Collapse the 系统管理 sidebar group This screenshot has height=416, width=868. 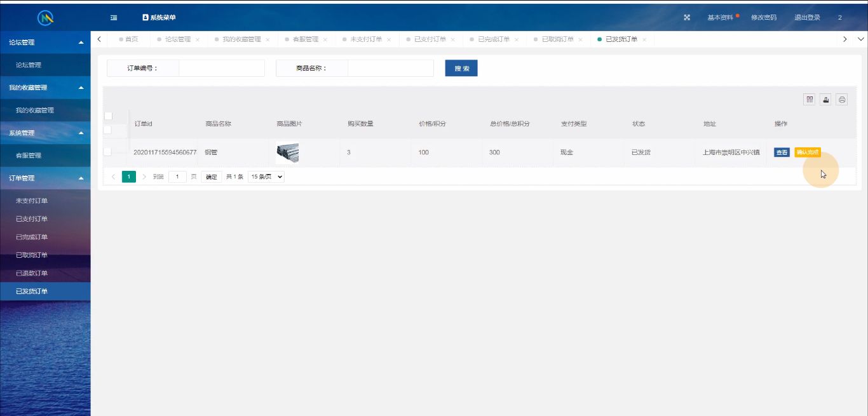[45, 133]
